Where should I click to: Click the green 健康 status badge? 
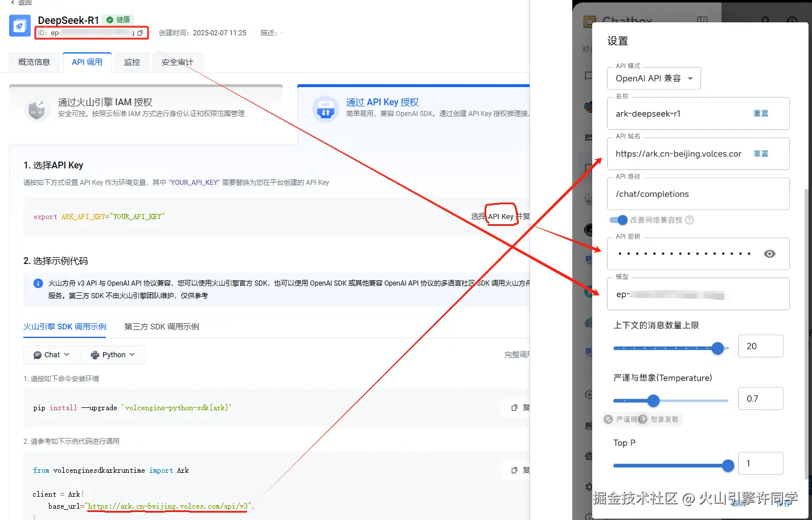coord(119,19)
